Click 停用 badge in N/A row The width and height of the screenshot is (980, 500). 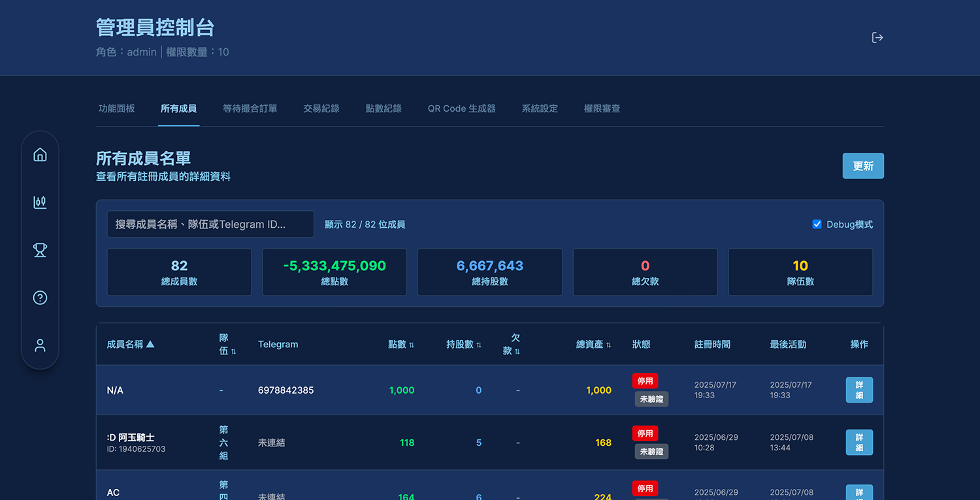tap(645, 381)
